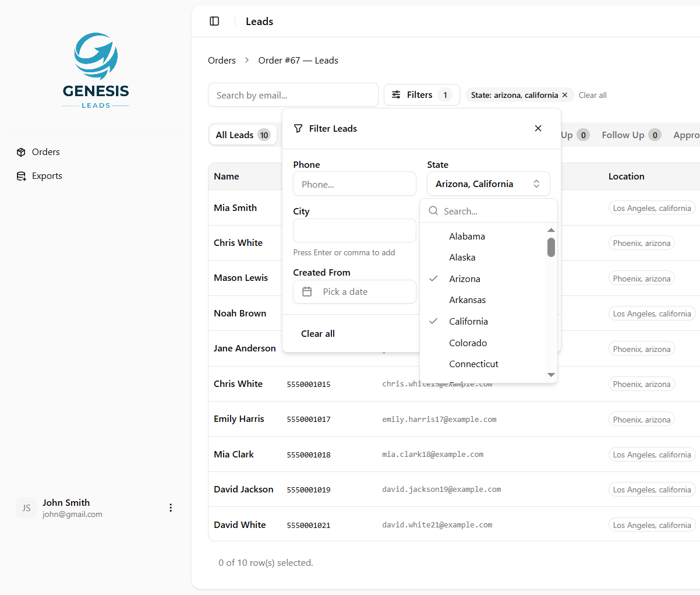This screenshot has height=595, width=700.
Task: Click the 0 of 10 row(s) selected text
Action: tap(266, 563)
